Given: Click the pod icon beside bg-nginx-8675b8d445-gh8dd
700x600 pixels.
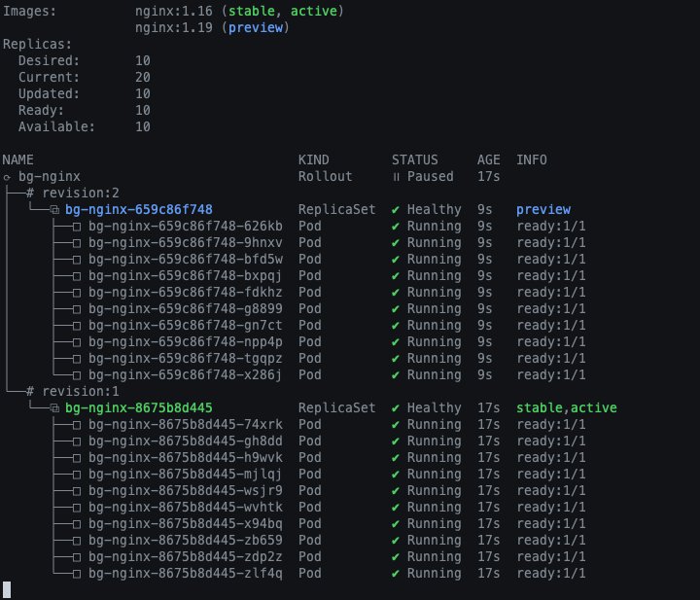Looking at the screenshot, I should (x=77, y=441).
